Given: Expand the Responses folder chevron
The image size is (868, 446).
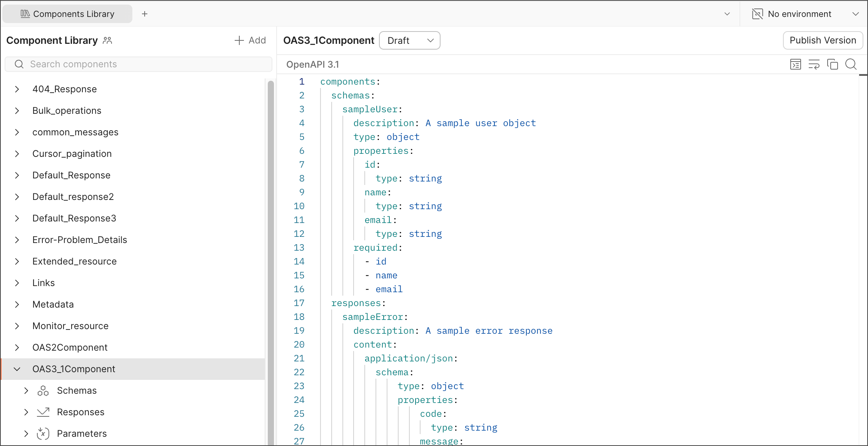Looking at the screenshot, I should 26,412.
